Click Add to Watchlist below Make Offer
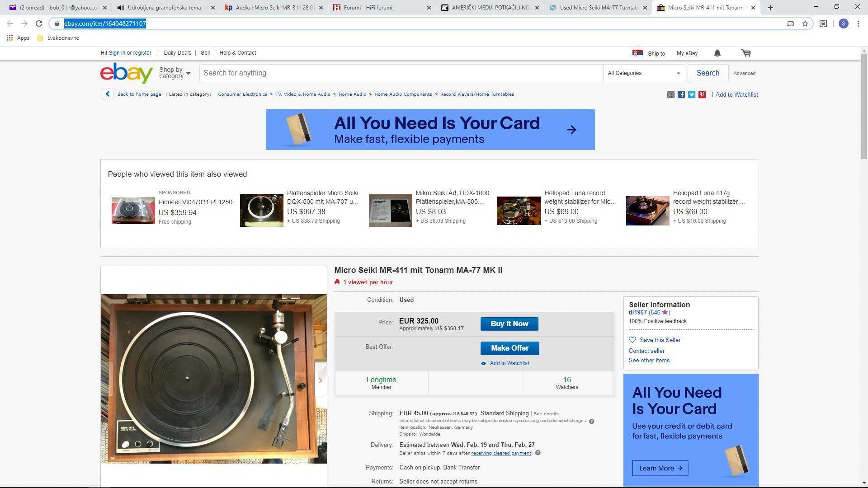This screenshot has height=488, width=868. pos(509,363)
